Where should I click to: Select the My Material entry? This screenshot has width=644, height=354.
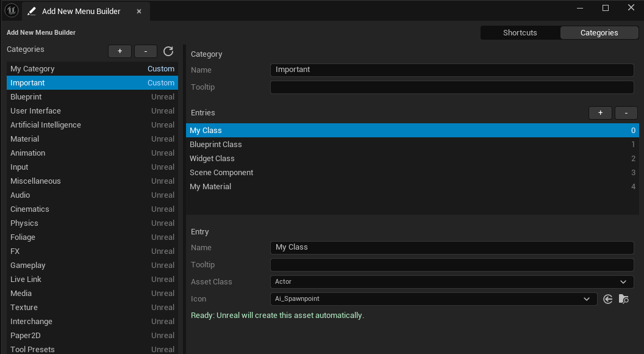coord(412,186)
